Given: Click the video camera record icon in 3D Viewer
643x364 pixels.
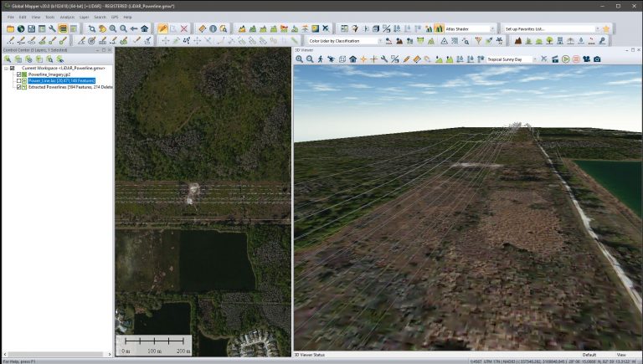Looking at the screenshot, I should coord(586,59).
